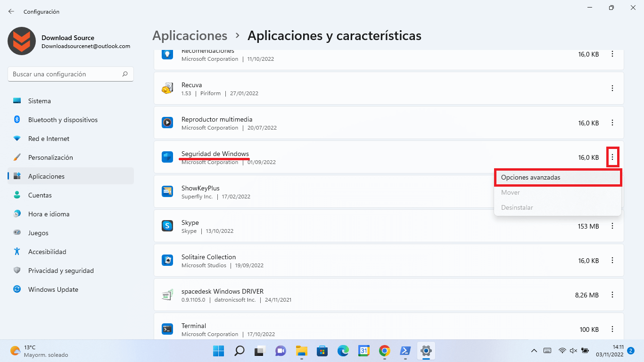Select the Solitaire Collection app name

(208, 257)
